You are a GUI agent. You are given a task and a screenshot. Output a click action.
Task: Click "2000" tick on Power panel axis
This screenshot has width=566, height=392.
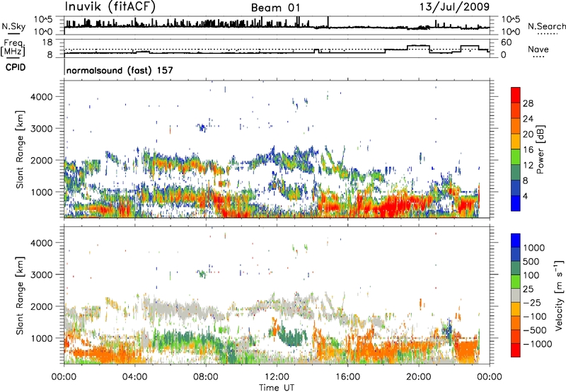tap(42, 160)
